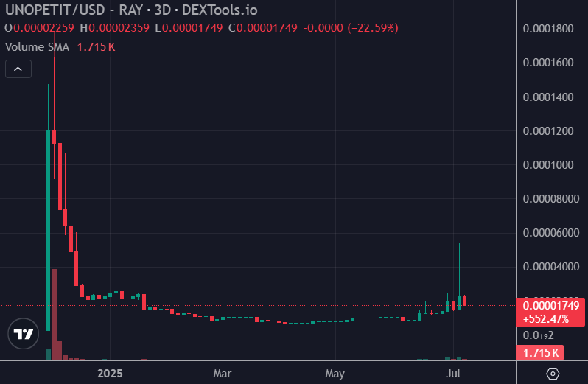The image size is (588, 384).
Task: Click the open price value 0.00002259
Action: [x=44, y=28]
